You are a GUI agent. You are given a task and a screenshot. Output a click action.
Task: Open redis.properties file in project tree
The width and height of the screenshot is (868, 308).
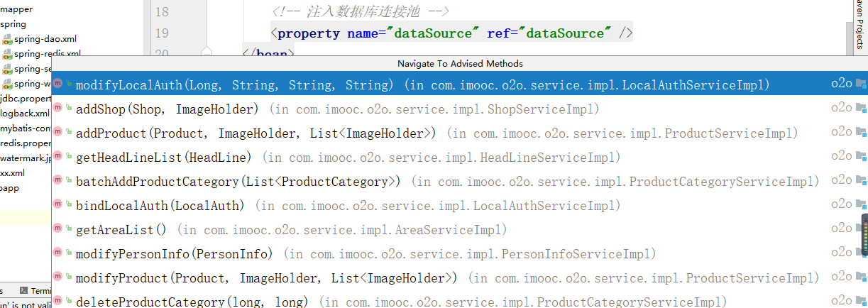pos(26,143)
